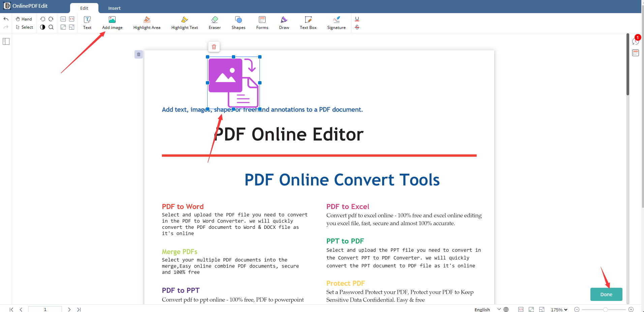The height and width of the screenshot is (312, 644).
Task: Click the zoom slider handle
Action: tap(605, 310)
